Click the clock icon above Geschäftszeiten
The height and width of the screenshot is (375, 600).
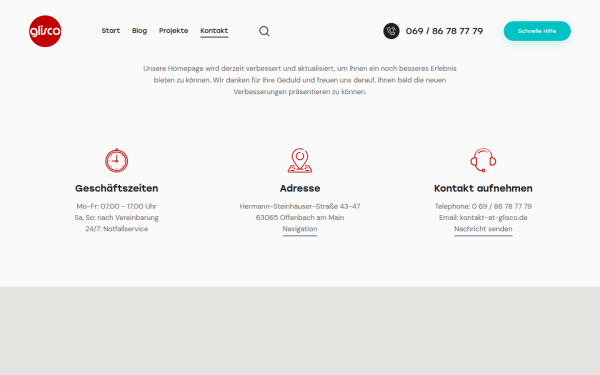(117, 160)
